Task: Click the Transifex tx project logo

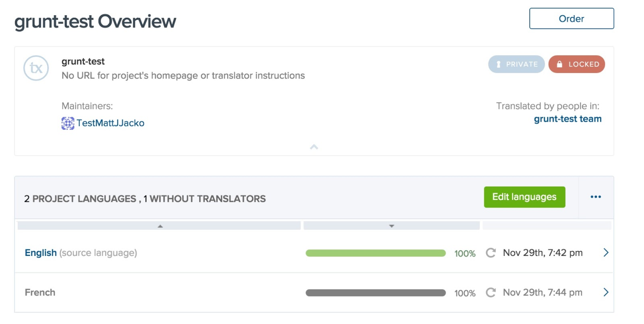Action: pos(36,68)
